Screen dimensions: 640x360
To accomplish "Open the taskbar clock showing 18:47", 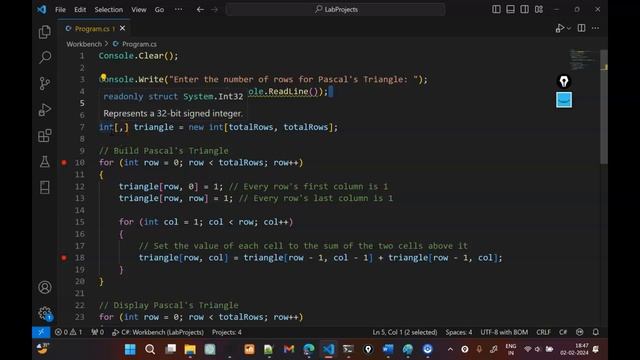I will tap(574, 349).
